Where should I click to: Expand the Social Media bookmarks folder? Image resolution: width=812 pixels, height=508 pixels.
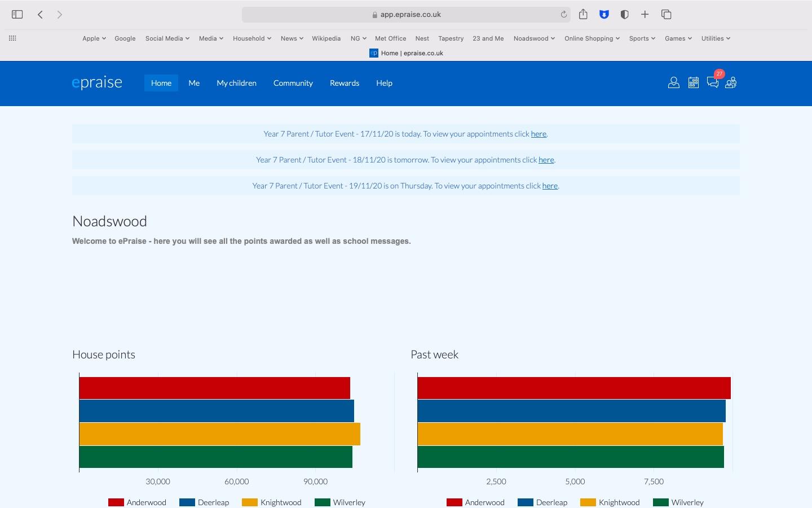[x=167, y=38]
